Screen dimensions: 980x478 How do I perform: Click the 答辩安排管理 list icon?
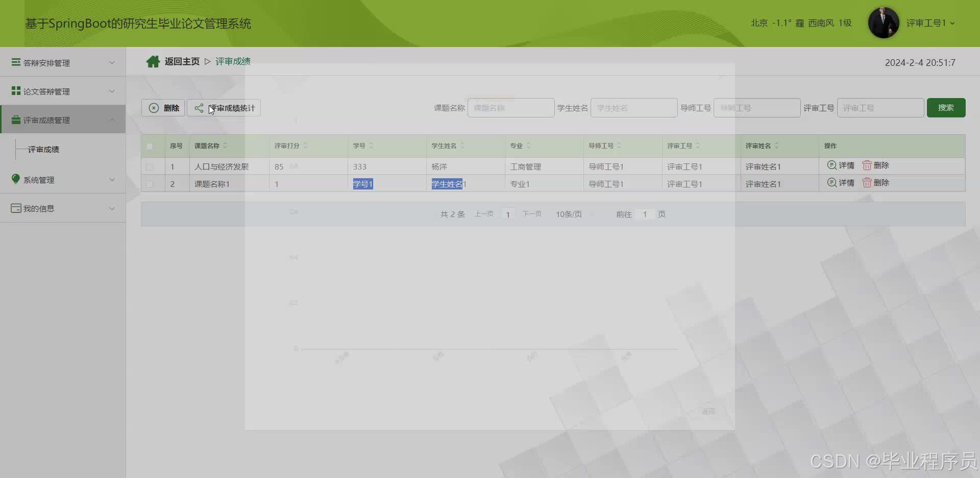point(16,62)
